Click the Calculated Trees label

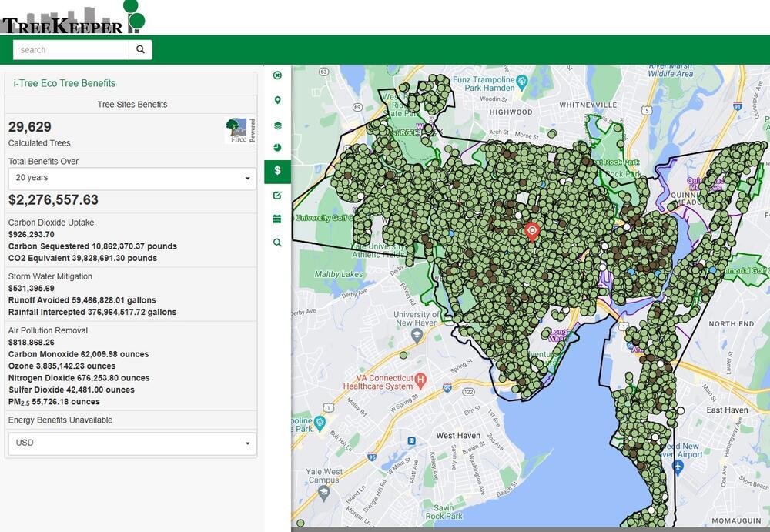point(39,143)
